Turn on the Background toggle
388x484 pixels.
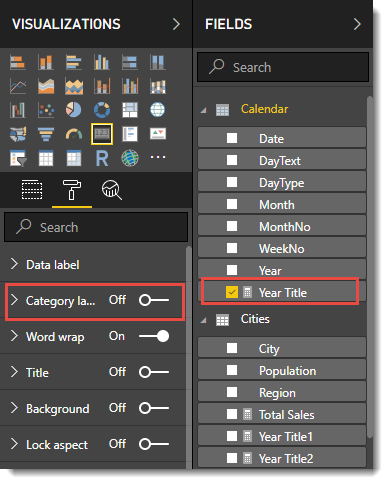(x=154, y=408)
